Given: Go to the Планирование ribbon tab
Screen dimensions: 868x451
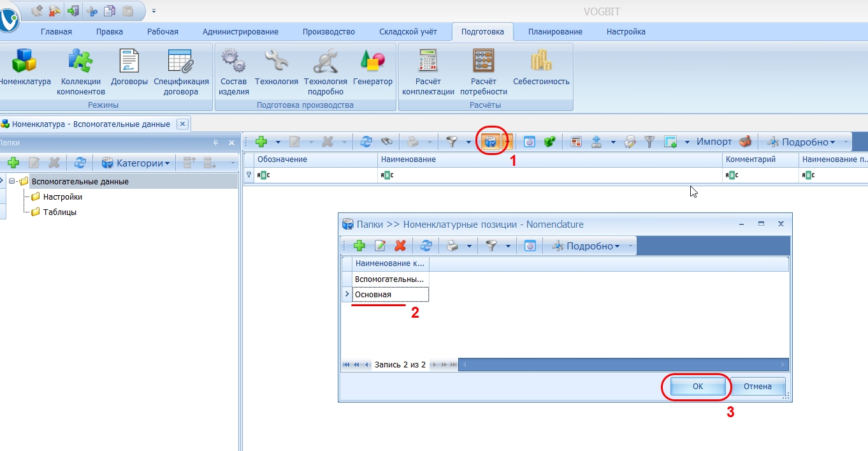Looking at the screenshot, I should click(555, 32).
